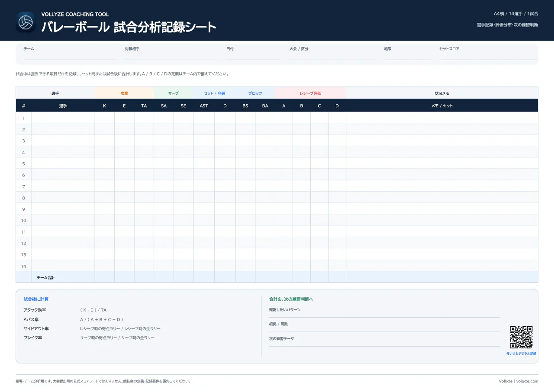Click the SA column header

(x=164, y=106)
